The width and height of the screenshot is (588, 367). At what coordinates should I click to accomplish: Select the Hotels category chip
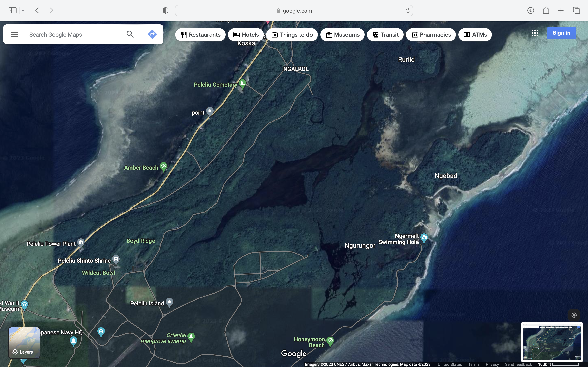246,35
